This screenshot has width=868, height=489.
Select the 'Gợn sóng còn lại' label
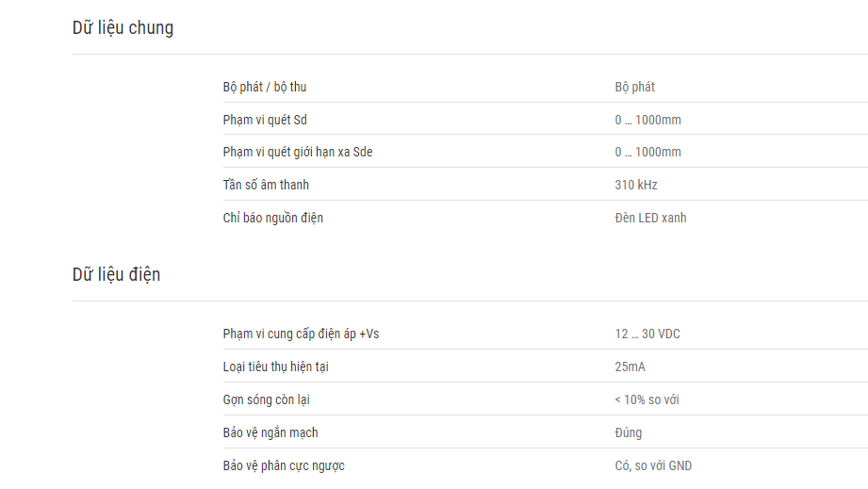[267, 399]
